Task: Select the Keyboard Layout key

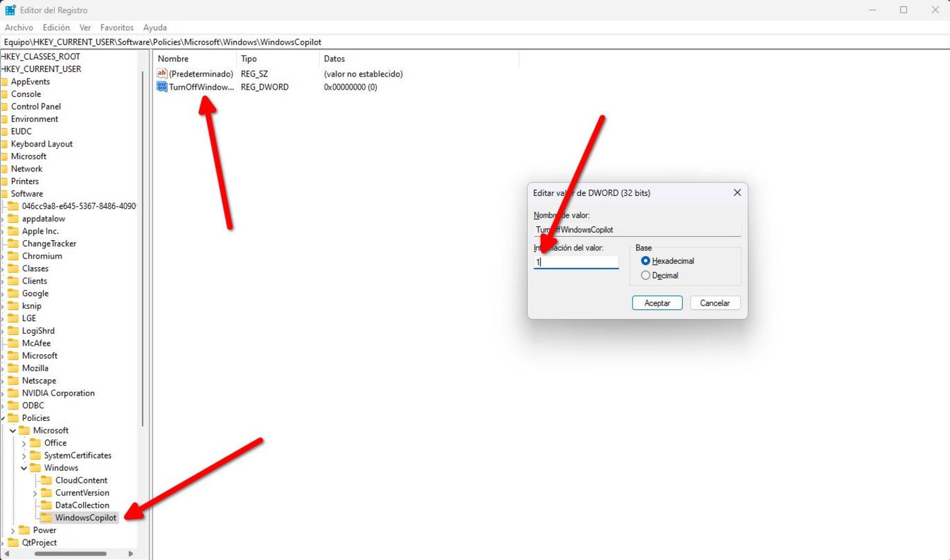Action: (42, 144)
